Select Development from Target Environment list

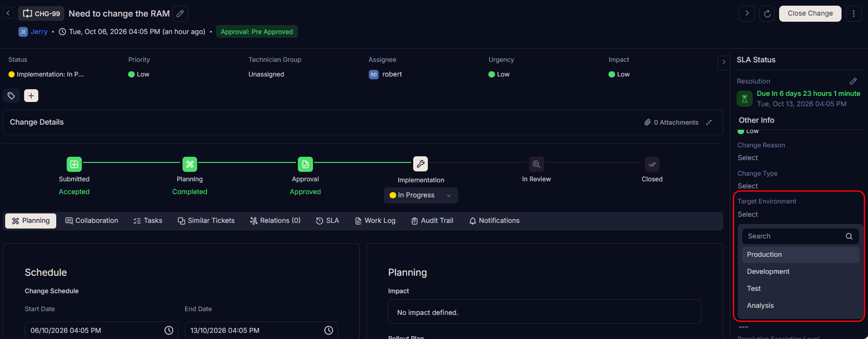[x=800, y=271]
